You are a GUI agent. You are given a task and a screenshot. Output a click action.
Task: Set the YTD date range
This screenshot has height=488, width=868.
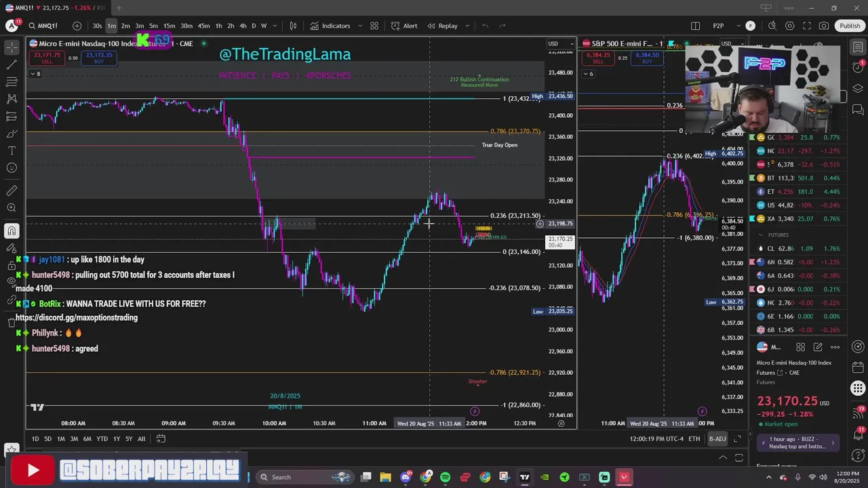tap(102, 439)
